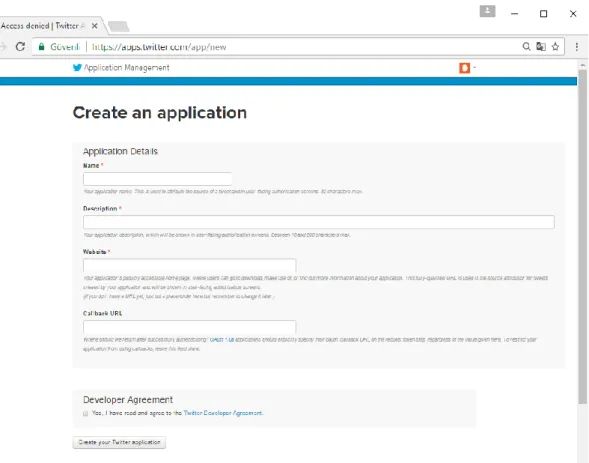589x463 pixels.
Task: Focus the Description input field
Action: (x=319, y=222)
